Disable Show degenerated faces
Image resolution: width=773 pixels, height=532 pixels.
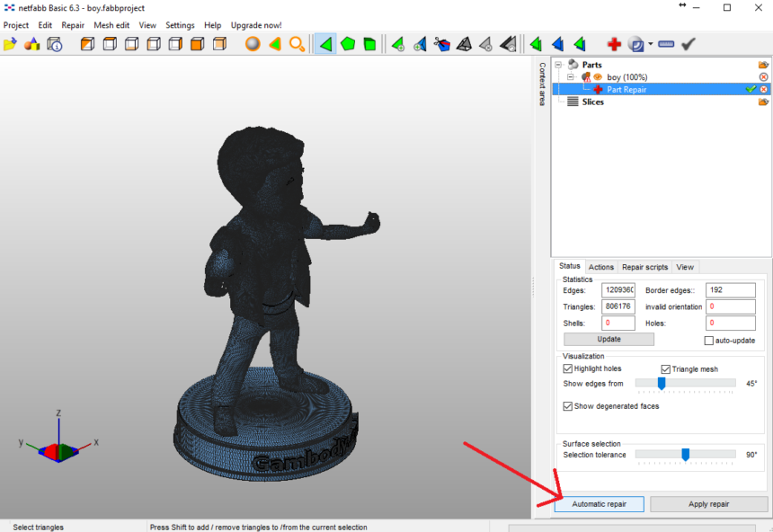[x=568, y=405]
